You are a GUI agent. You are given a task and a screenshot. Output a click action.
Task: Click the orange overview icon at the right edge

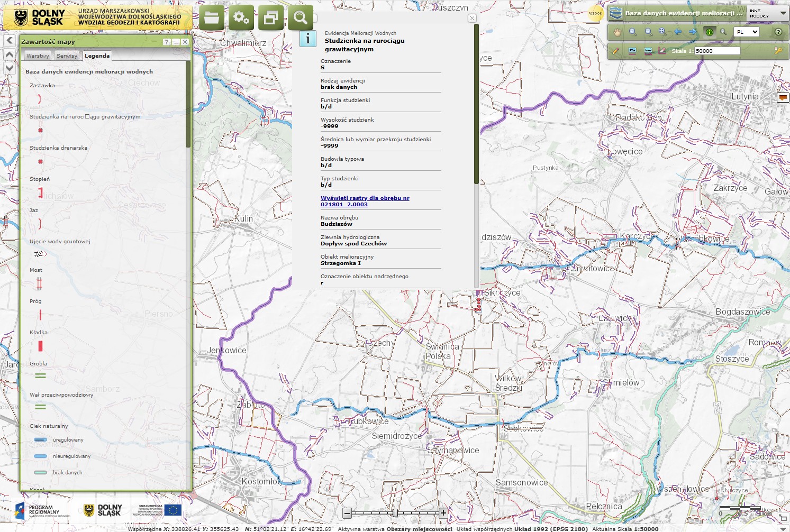[x=783, y=97]
